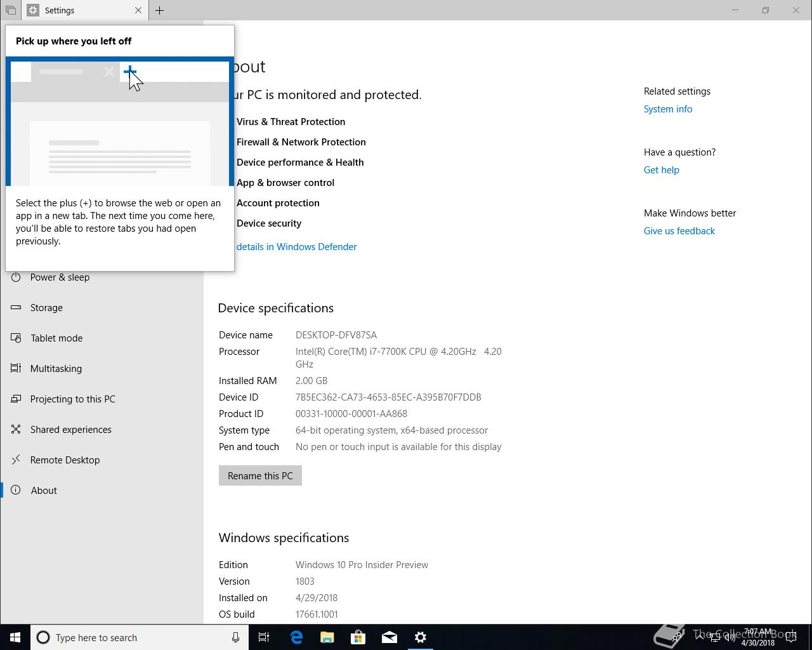The width and height of the screenshot is (812, 650).
Task: Click Product ID value 00331-10000-00001-AA868
Action: [351, 413]
